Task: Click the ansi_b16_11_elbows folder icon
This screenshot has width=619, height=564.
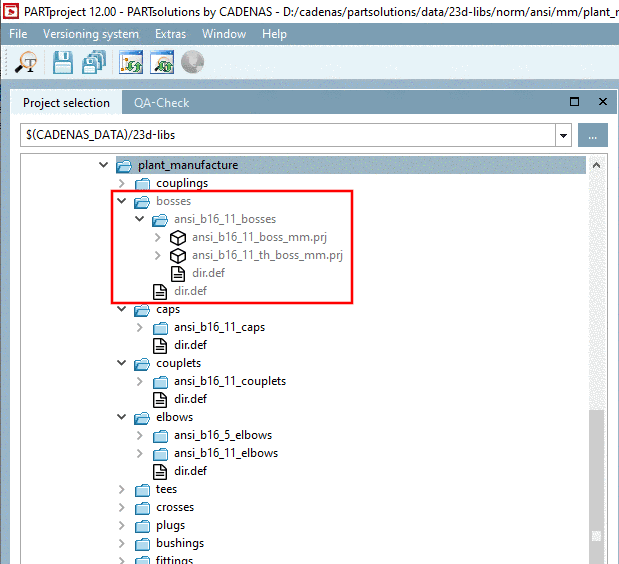Action: (x=160, y=454)
